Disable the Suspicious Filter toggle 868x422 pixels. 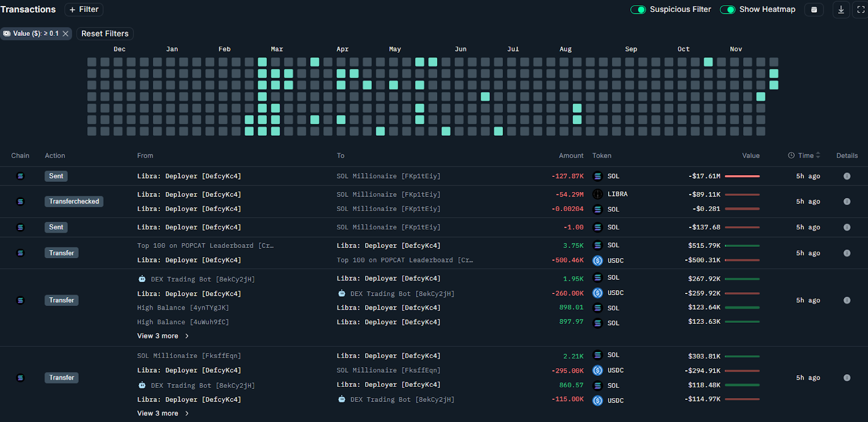pyautogui.click(x=638, y=10)
